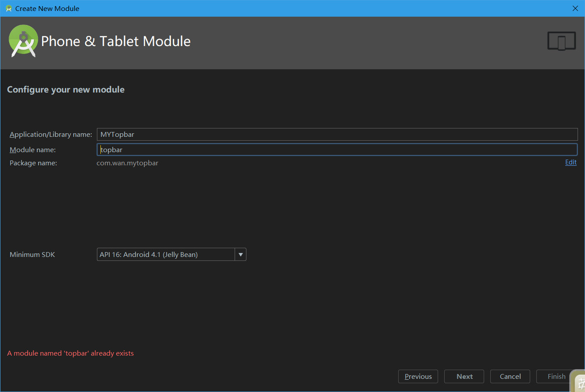The width and height of the screenshot is (585, 392).
Task: Click the large Android Studio logo
Action: (x=23, y=41)
